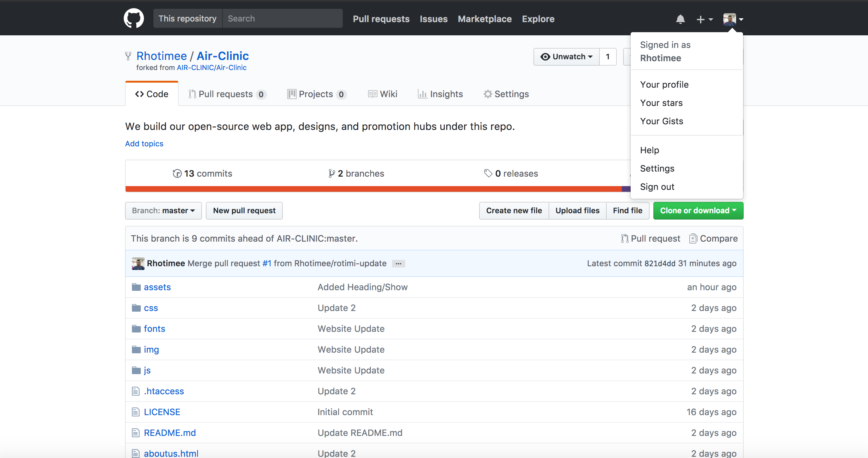The height and width of the screenshot is (458, 868).
Task: Click the Add topics link
Action: tap(144, 144)
